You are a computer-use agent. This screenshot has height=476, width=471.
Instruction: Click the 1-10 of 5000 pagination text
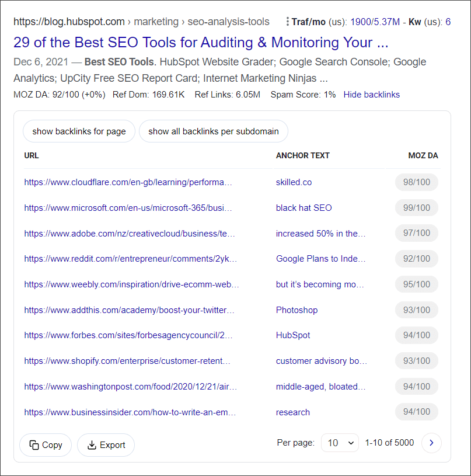(x=389, y=443)
